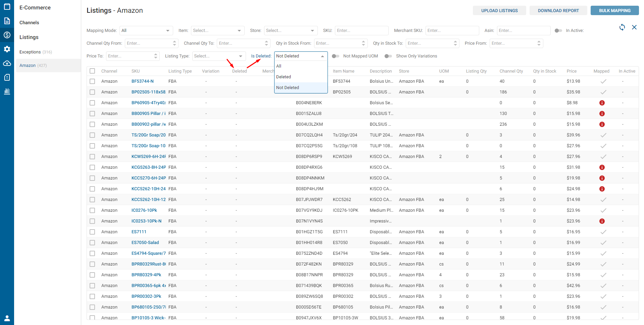Viewport: 644px width, 325px height.
Task: Open the Mapping Mode dropdown
Action: point(146,31)
